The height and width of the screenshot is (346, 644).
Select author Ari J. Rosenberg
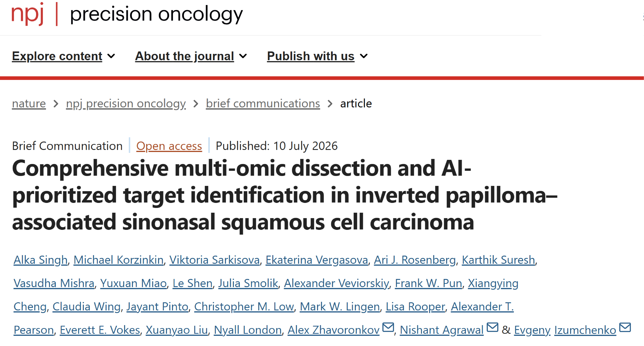click(x=415, y=260)
